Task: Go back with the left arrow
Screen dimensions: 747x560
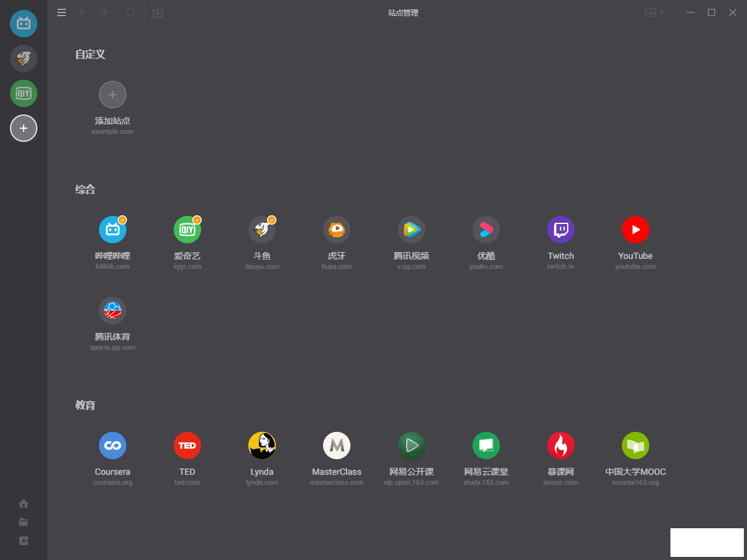Action: 83,12
